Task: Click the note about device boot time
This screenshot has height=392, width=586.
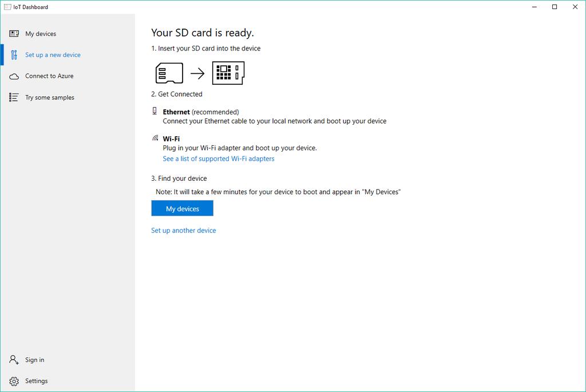Action: (x=278, y=192)
